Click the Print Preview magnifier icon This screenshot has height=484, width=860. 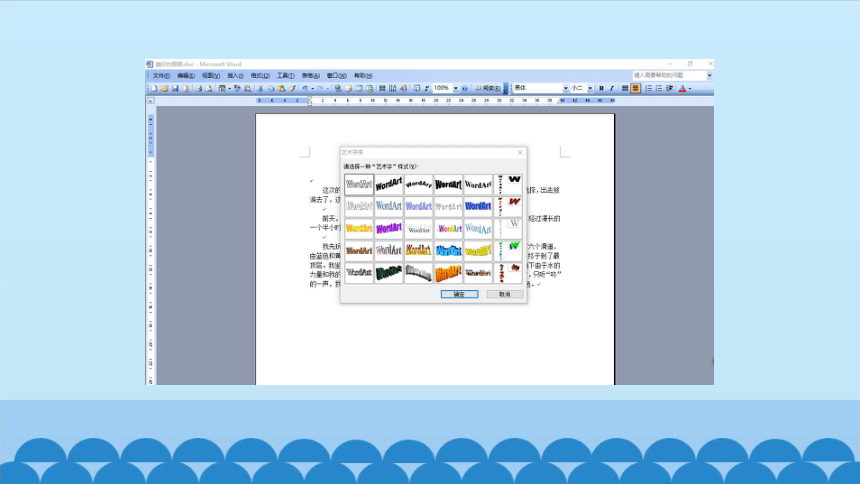tap(209, 88)
